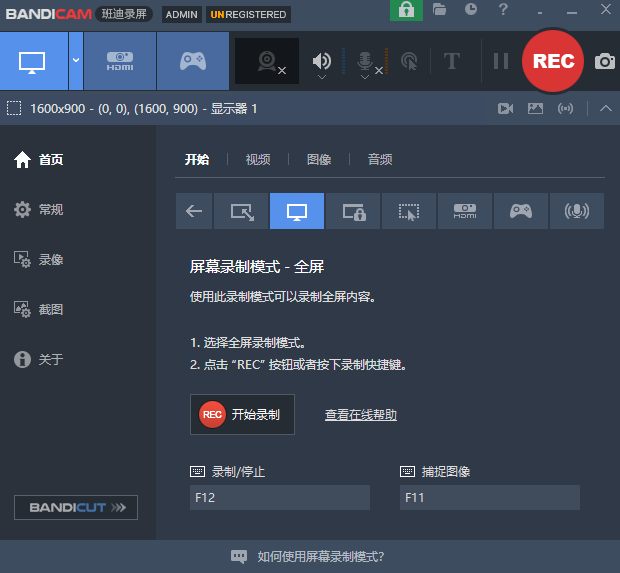Select rectangle-on-screen mode icon
This screenshot has width=620, height=573.
(241, 211)
